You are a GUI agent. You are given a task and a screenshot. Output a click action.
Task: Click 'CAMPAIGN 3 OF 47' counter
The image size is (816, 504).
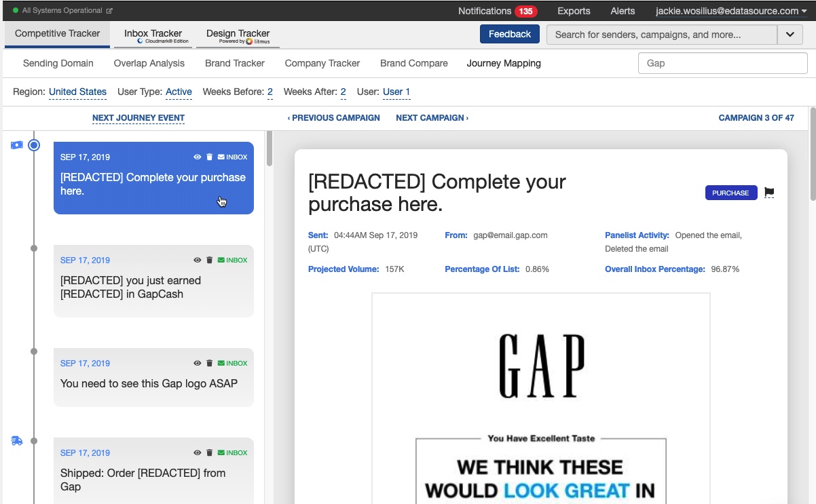[756, 118]
